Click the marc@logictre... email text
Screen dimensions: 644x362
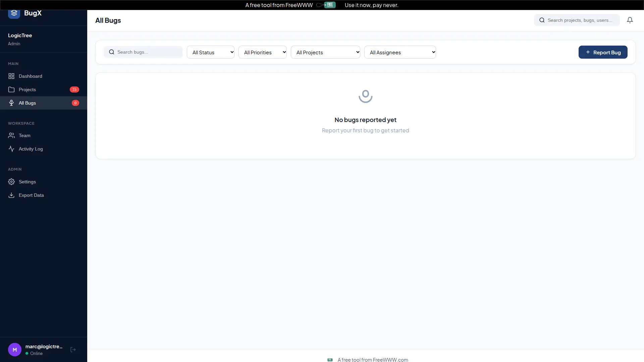click(44, 347)
